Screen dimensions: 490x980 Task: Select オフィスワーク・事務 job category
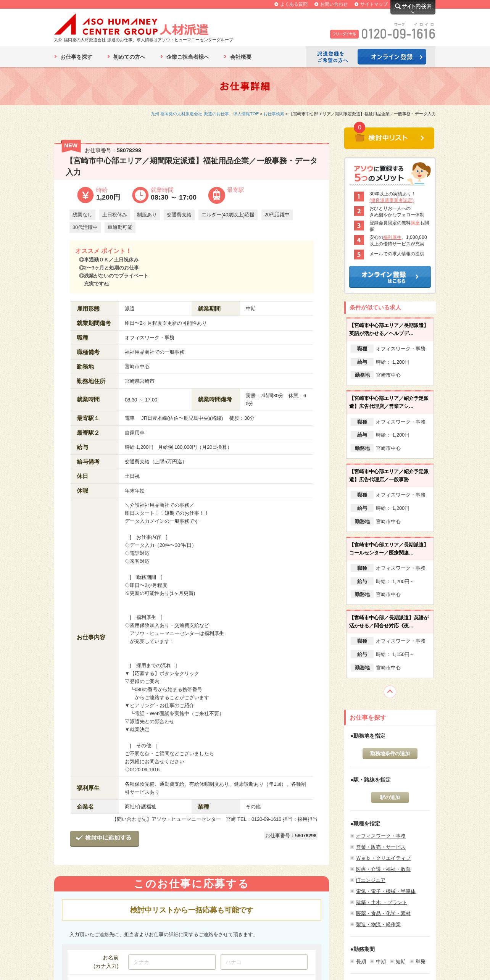[380, 836]
